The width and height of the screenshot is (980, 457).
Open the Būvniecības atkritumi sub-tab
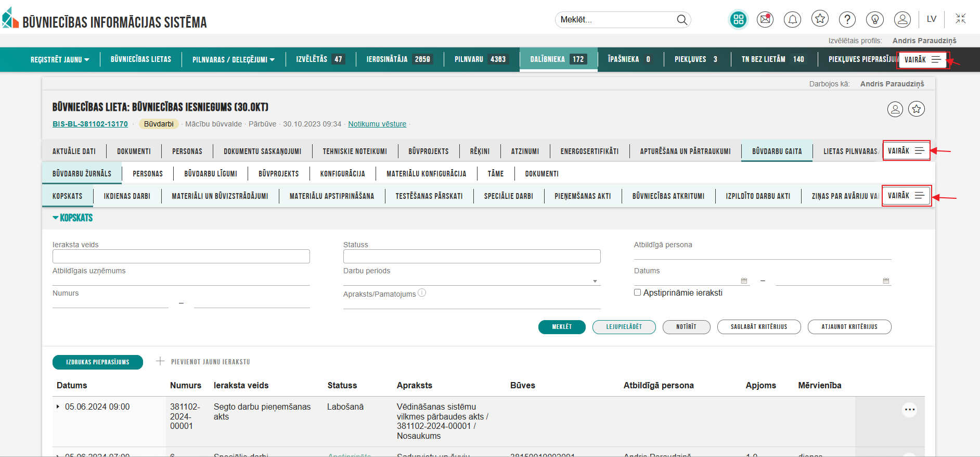[x=668, y=196]
